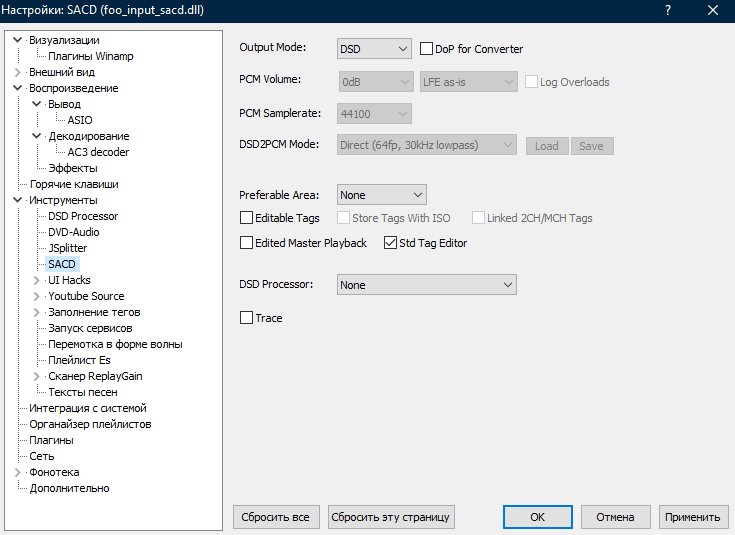
Task: Uncheck the Std Tag Editor checkbox
Action: click(391, 243)
